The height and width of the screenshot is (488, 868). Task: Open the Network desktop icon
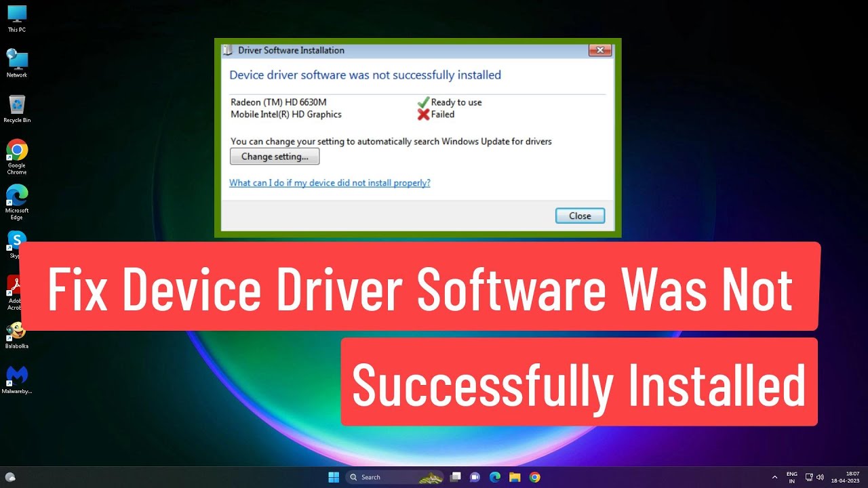(17, 63)
